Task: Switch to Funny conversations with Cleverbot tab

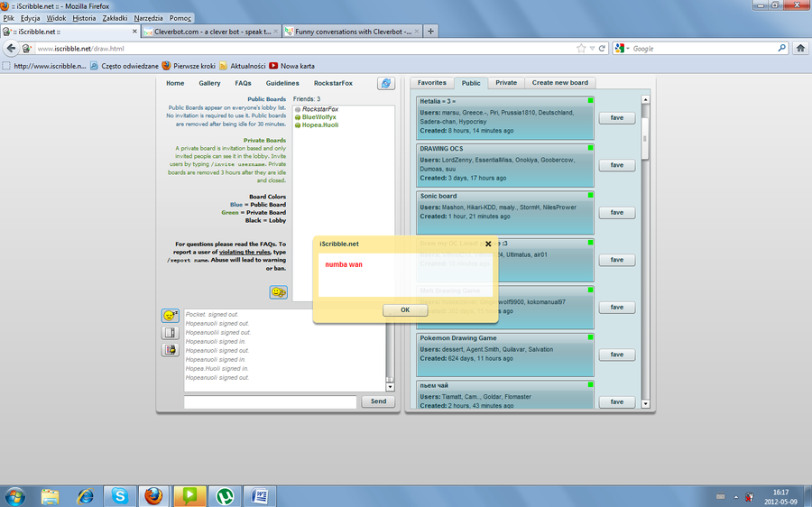Action: [x=353, y=32]
